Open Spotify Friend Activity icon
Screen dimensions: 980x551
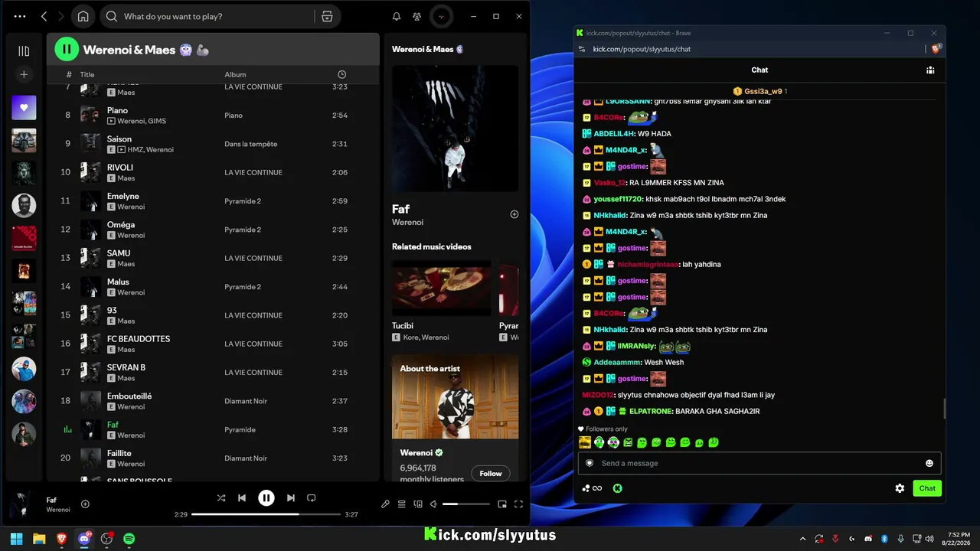pyautogui.click(x=416, y=16)
